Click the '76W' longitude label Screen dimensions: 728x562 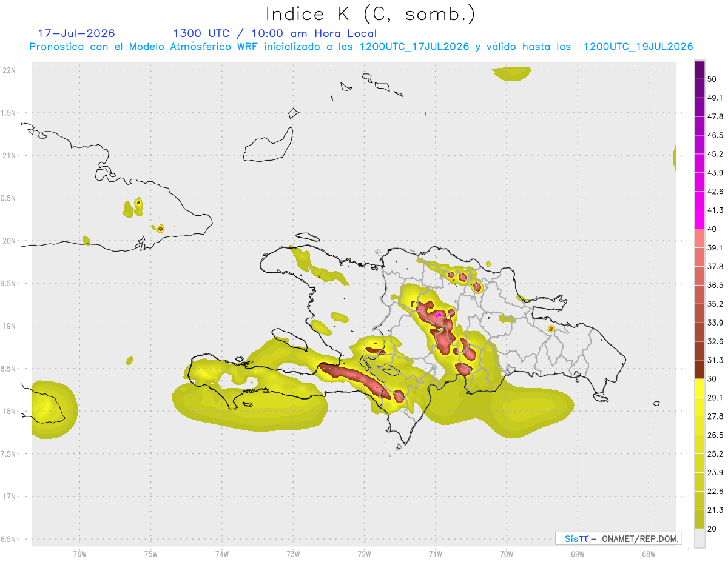pos(79,554)
